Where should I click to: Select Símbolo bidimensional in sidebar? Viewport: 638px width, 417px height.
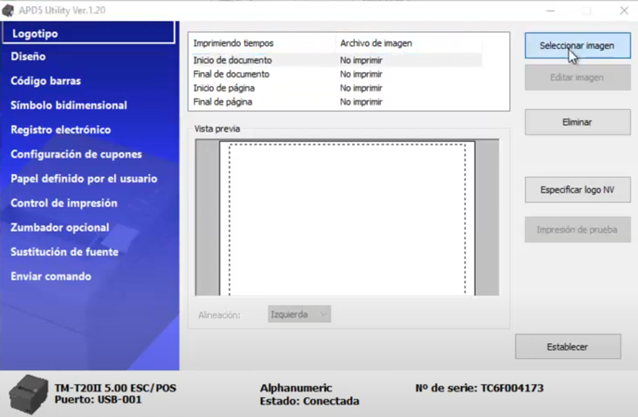[x=69, y=105]
